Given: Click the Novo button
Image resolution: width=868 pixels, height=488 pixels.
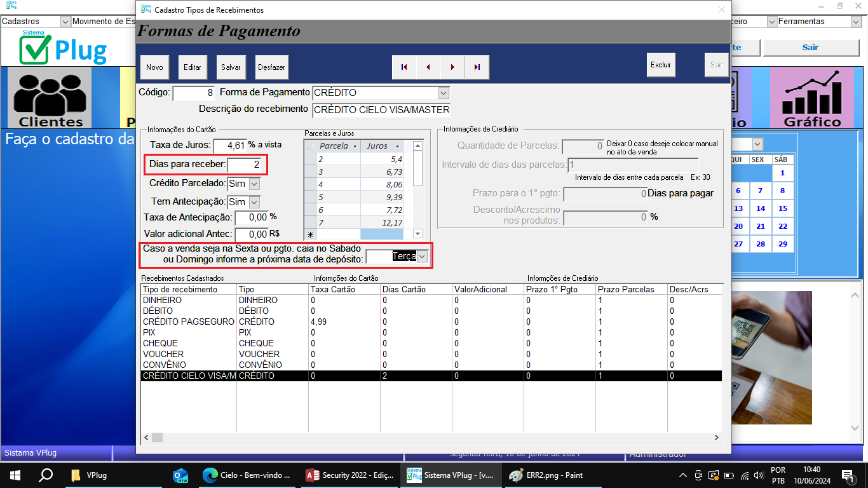Looking at the screenshot, I should [x=154, y=67].
